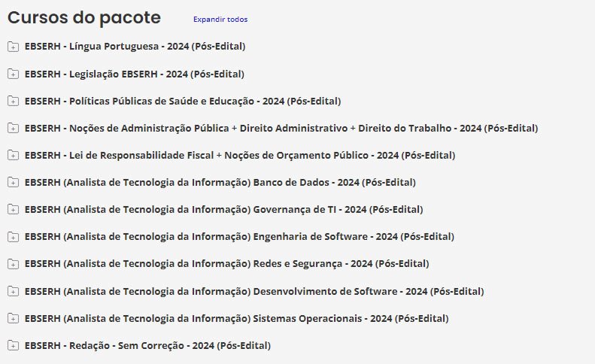Click folder-plus icon beside Banco de Dados

pyautogui.click(x=13, y=182)
